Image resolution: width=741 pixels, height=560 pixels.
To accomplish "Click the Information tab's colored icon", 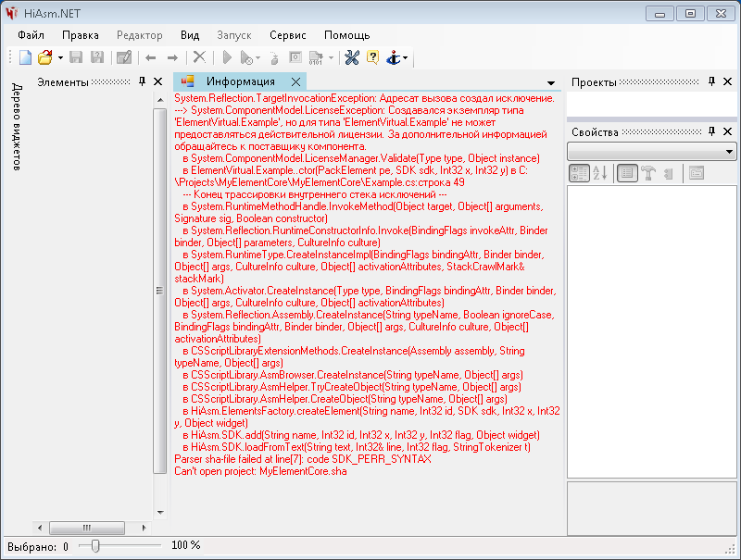I will click(187, 81).
